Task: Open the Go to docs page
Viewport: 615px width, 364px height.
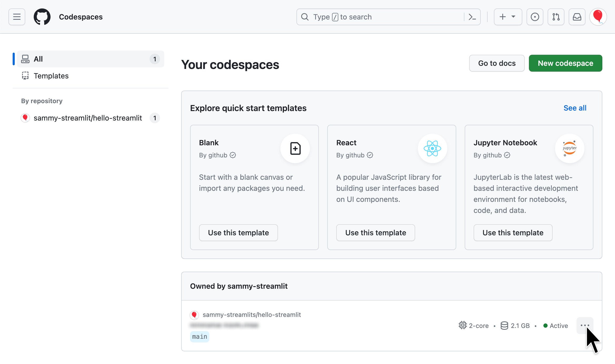Action: [x=497, y=63]
